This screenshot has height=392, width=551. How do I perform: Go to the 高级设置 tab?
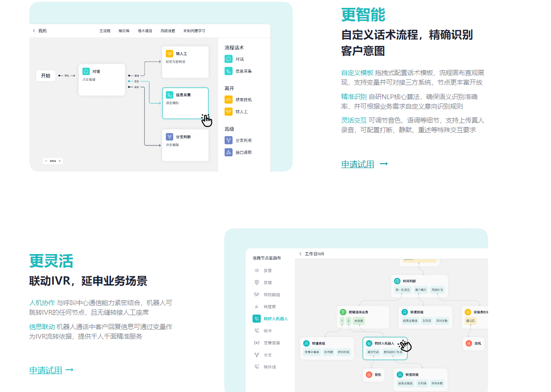(x=168, y=31)
